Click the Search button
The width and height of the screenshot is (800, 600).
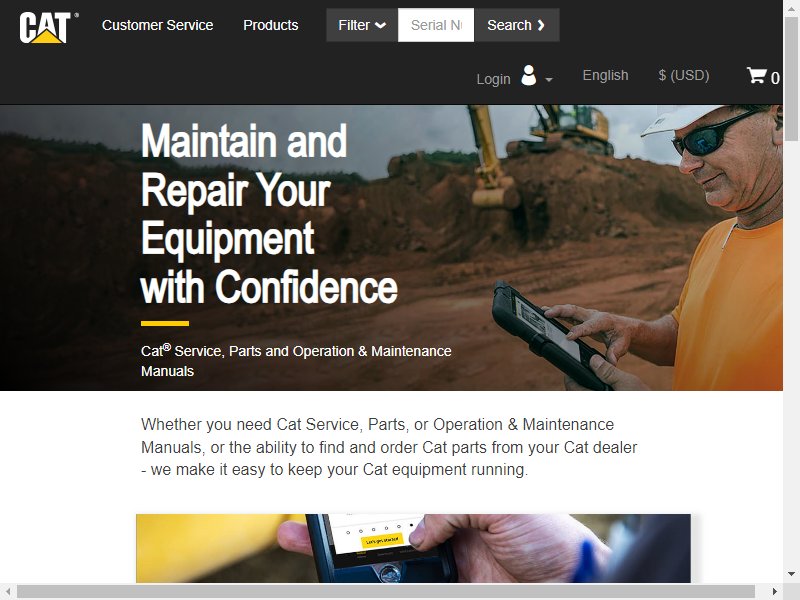516,25
